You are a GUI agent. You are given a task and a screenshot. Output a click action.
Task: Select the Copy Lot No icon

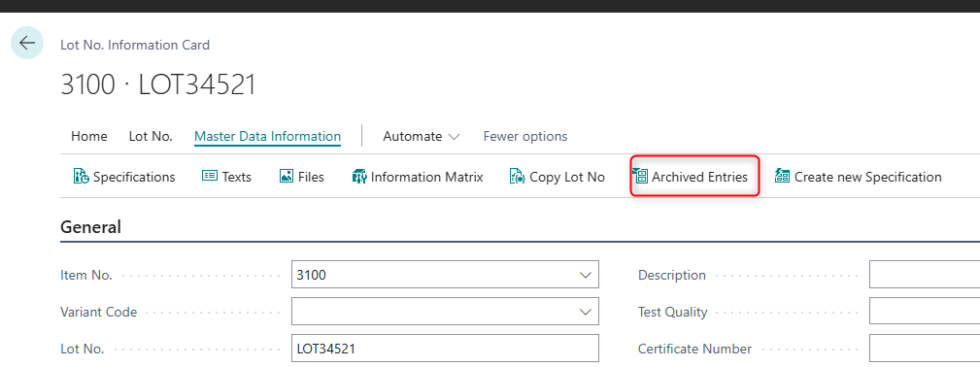tap(517, 177)
